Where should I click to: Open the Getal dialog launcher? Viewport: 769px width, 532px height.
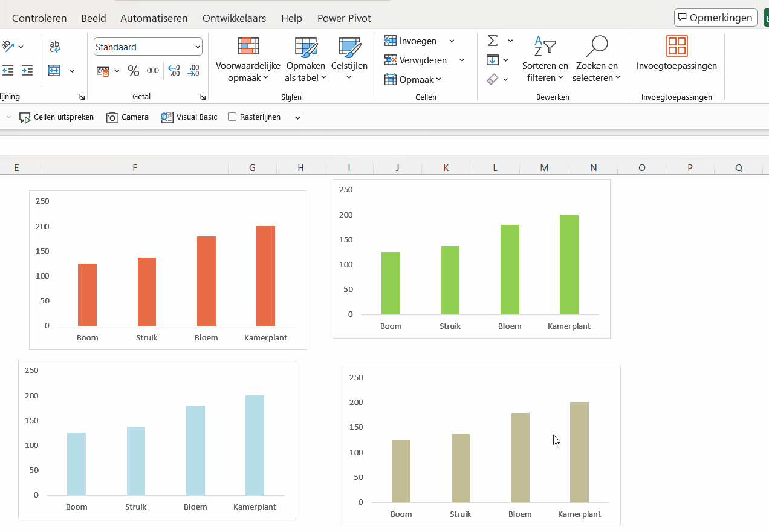point(203,97)
